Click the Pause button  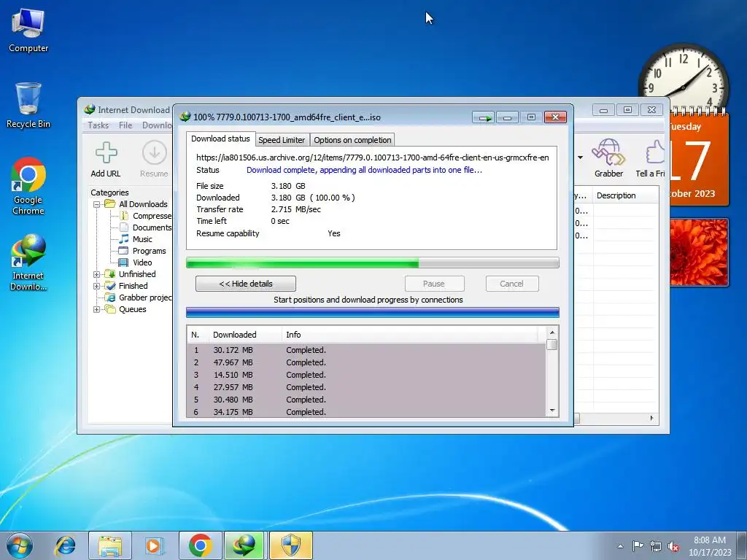coord(435,284)
